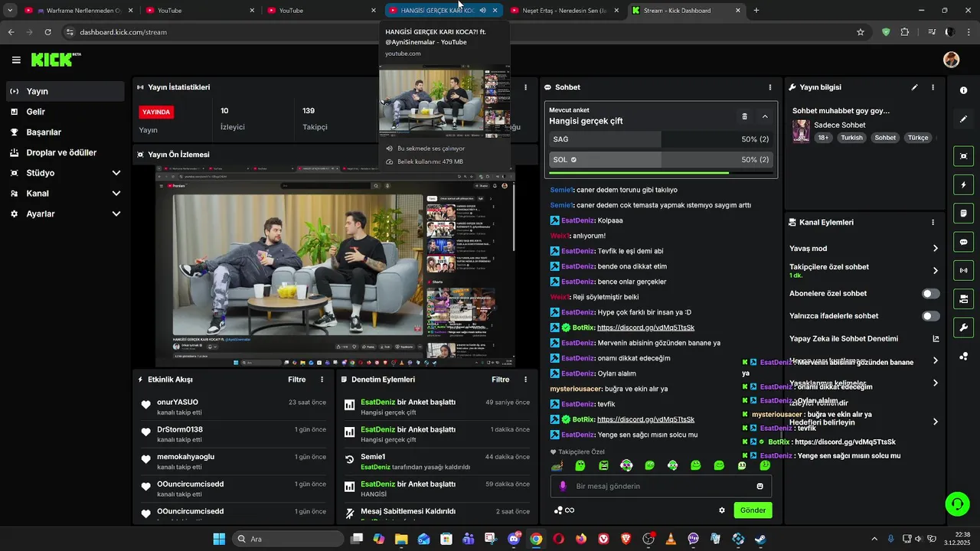Viewport: 980px width, 551px height.
Task: Focus the Bir mesaj gönderin input
Action: click(x=660, y=486)
